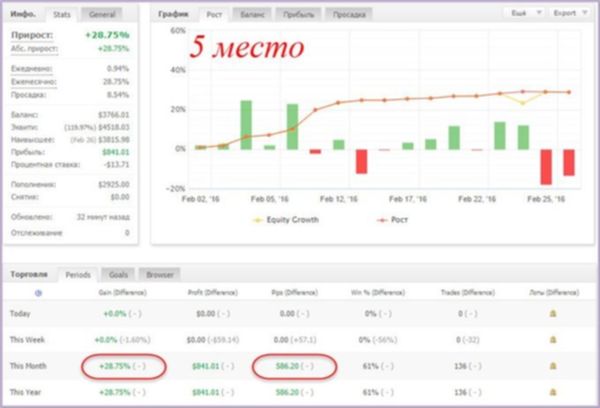Click the lock icon in This Year row
The height and width of the screenshot is (408, 600).
click(x=553, y=392)
